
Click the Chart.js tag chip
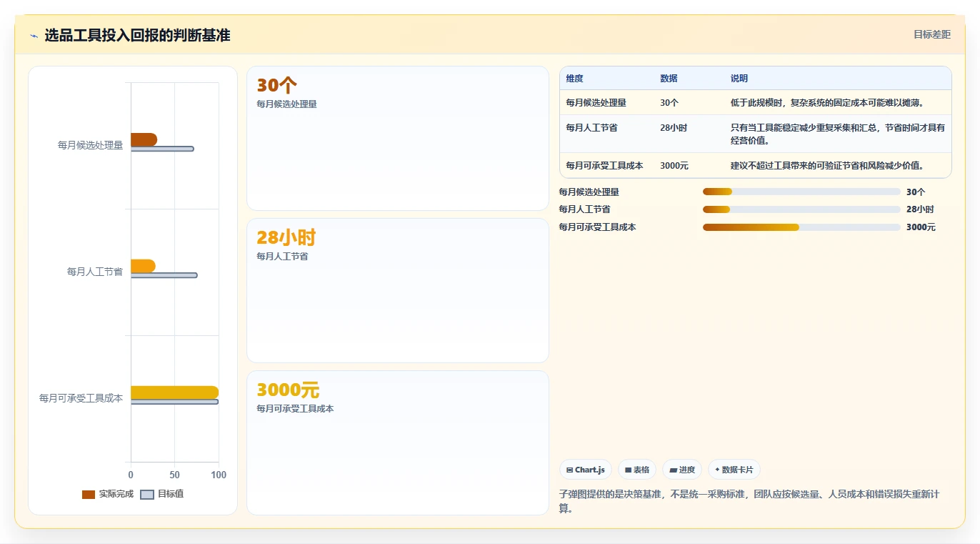coord(586,470)
